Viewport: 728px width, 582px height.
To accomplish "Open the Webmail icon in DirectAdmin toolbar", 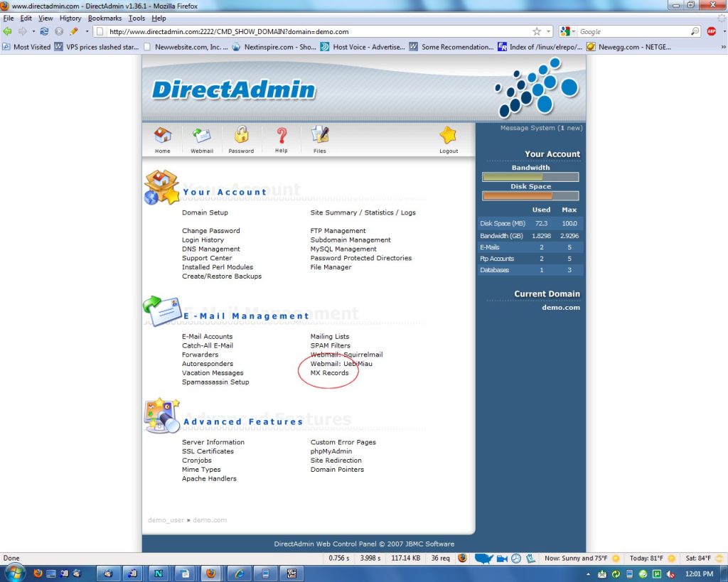I will pos(201,136).
